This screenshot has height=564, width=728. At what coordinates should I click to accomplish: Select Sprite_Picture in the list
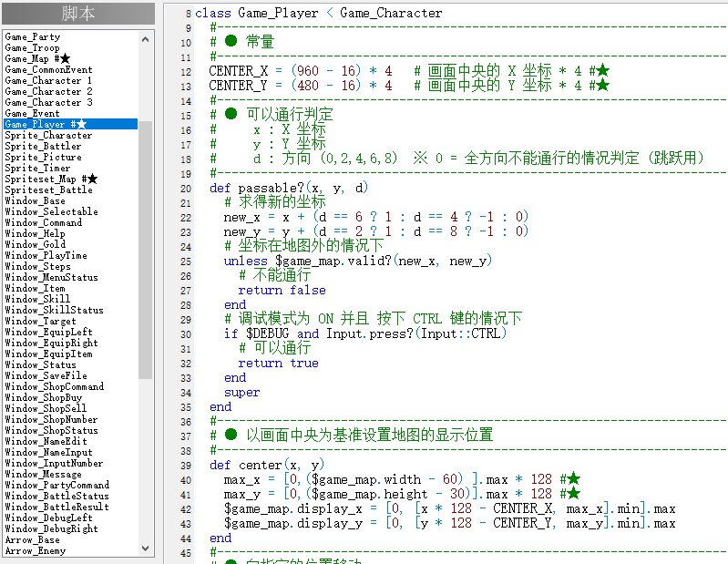pyautogui.click(x=43, y=157)
